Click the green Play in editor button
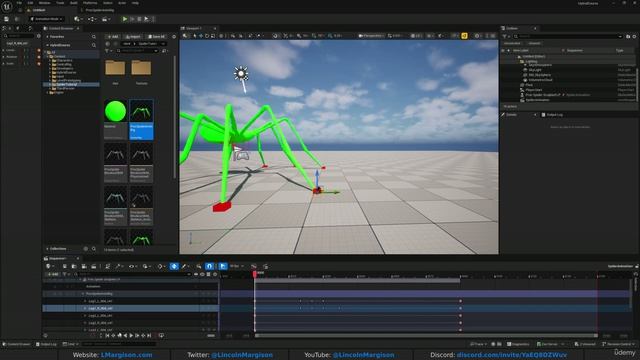Screen dimensions: 640x360 coord(125,19)
